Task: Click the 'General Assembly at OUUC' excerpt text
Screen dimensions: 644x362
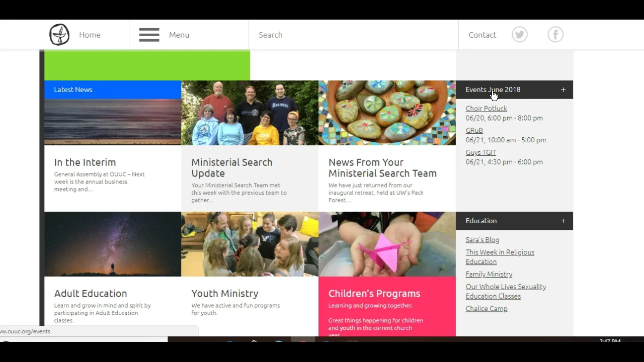Action: tap(99, 182)
